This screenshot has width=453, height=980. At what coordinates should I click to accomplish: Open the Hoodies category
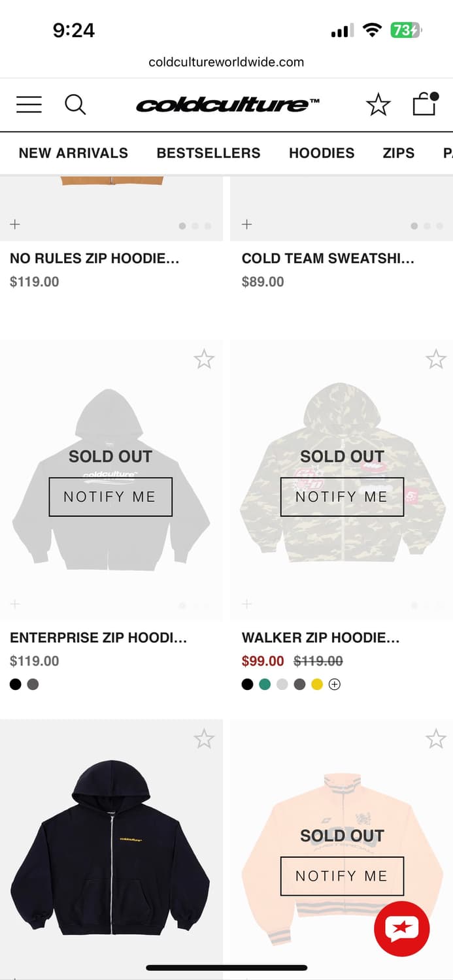point(322,153)
